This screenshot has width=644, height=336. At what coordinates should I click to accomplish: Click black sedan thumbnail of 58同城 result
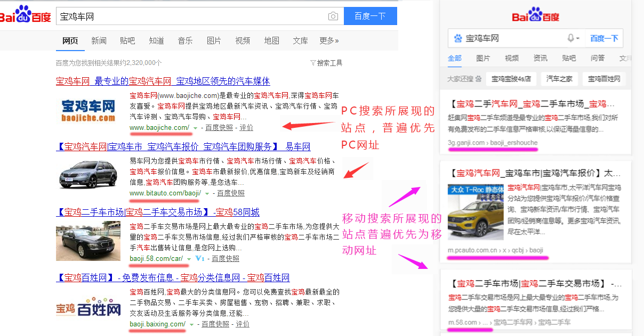tap(88, 241)
